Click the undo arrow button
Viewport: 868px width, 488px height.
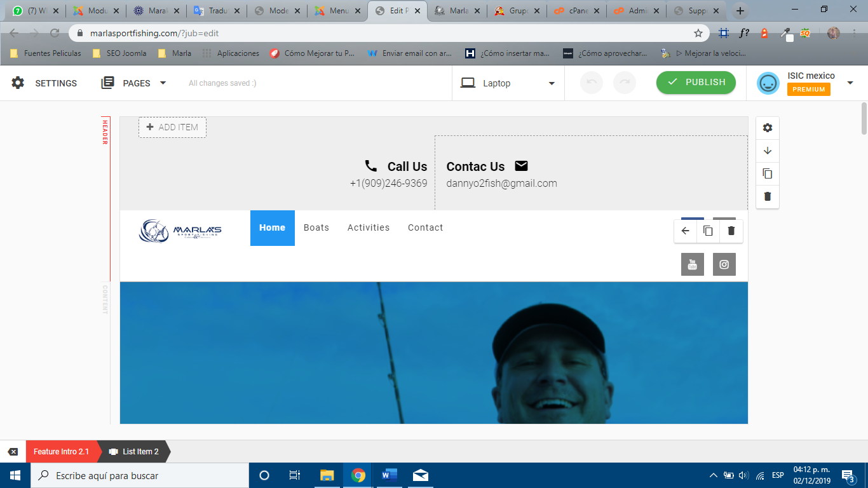tap(591, 83)
